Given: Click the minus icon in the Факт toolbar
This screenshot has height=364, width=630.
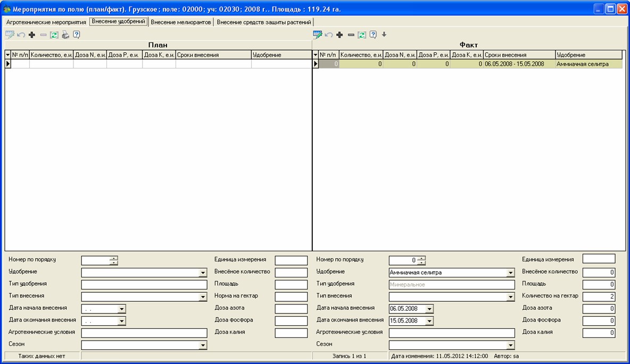Looking at the screenshot, I should click(x=351, y=35).
